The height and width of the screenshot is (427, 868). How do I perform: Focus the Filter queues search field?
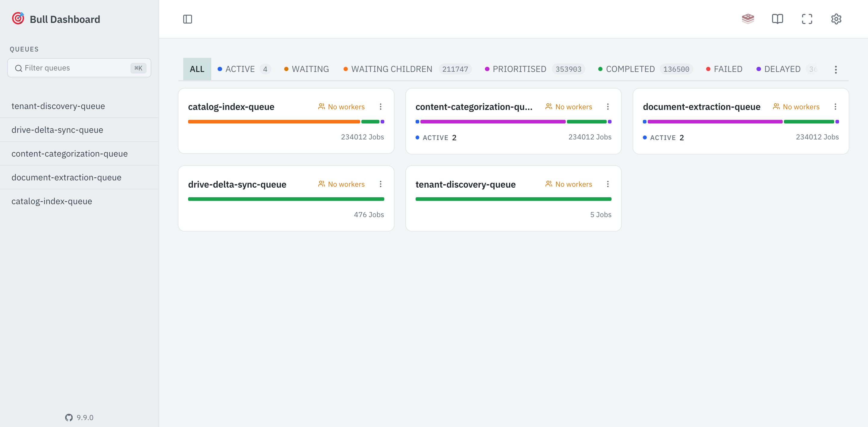(x=79, y=68)
